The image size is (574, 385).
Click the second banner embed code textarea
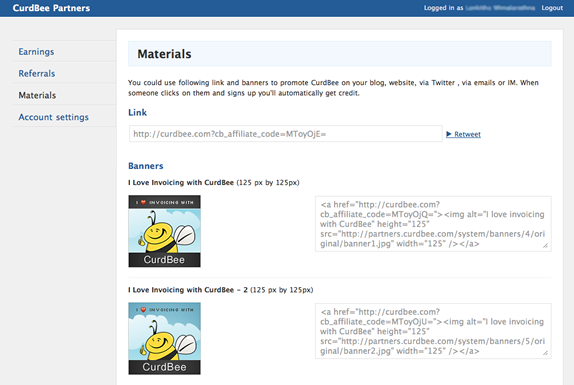(x=433, y=331)
